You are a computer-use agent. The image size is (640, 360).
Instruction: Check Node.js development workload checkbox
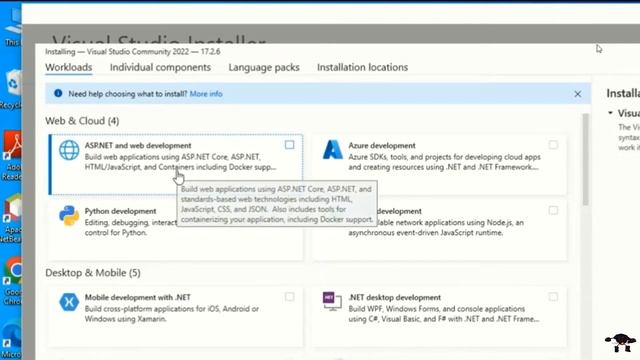pyautogui.click(x=553, y=211)
